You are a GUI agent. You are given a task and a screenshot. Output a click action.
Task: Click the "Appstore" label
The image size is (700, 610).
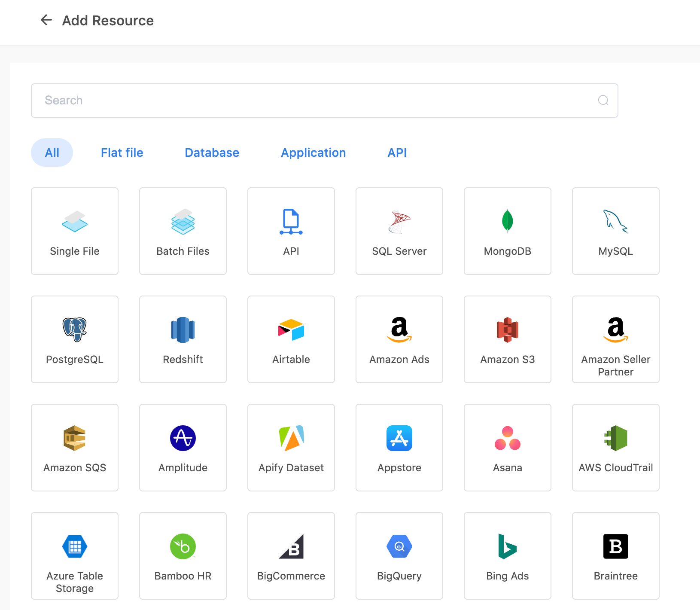click(x=399, y=468)
